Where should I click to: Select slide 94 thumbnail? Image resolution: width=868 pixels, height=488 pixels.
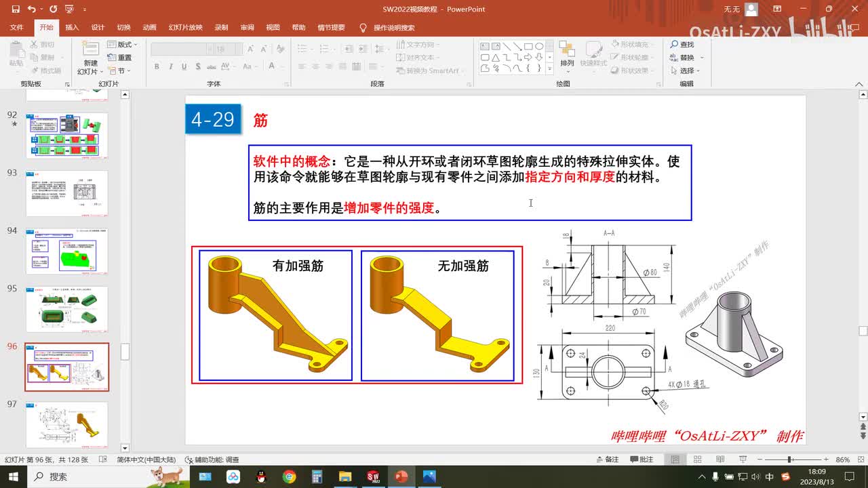tap(67, 251)
